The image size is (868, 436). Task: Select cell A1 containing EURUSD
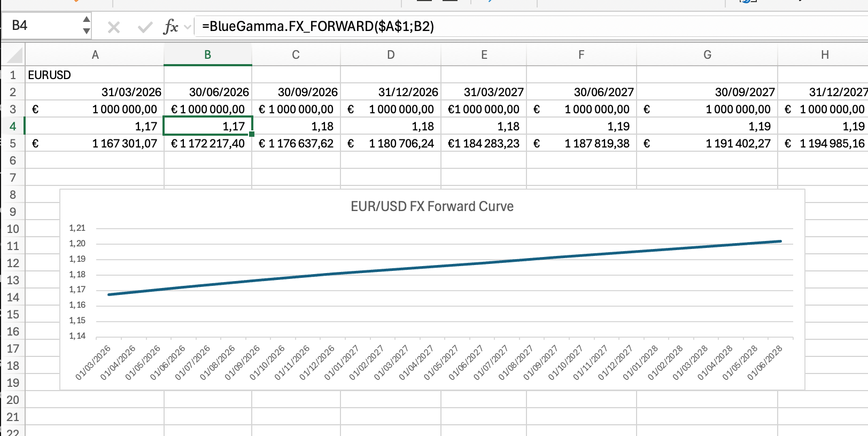click(x=94, y=75)
